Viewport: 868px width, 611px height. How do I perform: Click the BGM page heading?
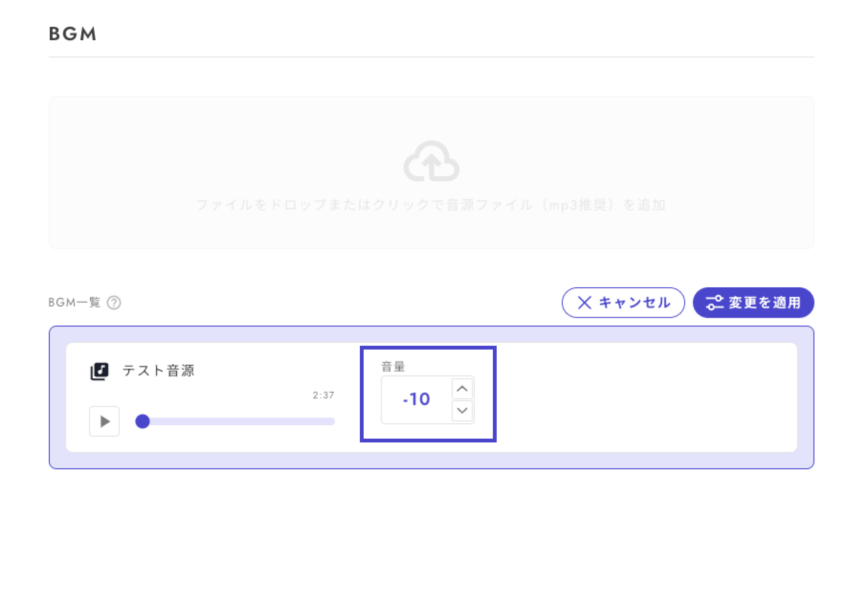[73, 34]
